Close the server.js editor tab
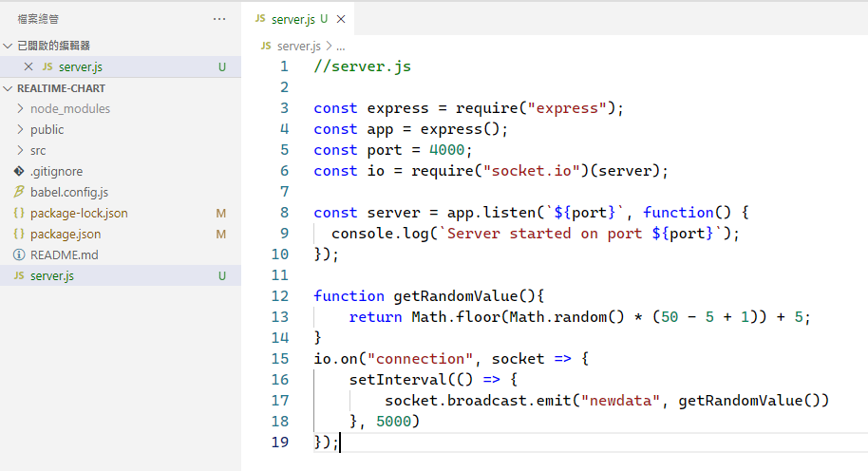 coord(341,19)
